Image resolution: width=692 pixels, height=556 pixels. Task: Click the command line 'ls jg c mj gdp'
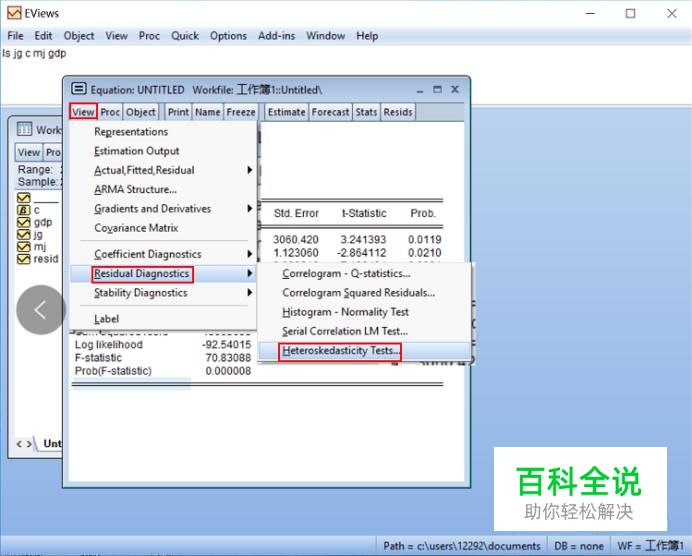click(x=34, y=53)
